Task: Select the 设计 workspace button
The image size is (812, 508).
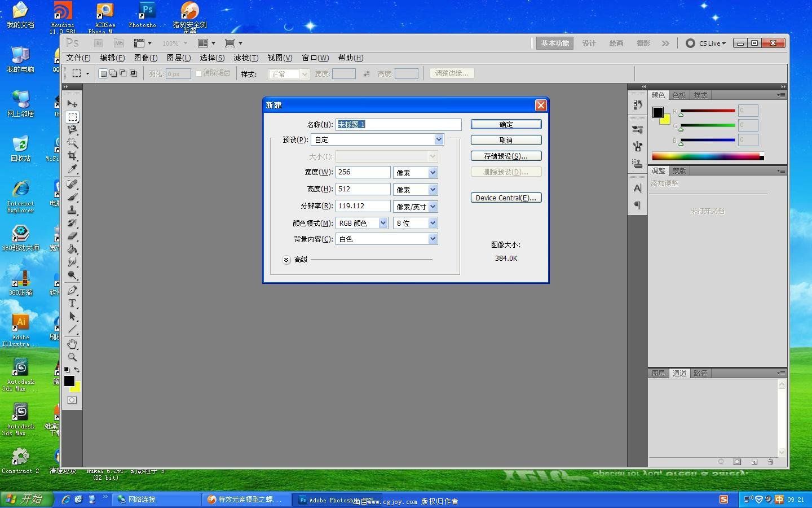Action: click(589, 43)
